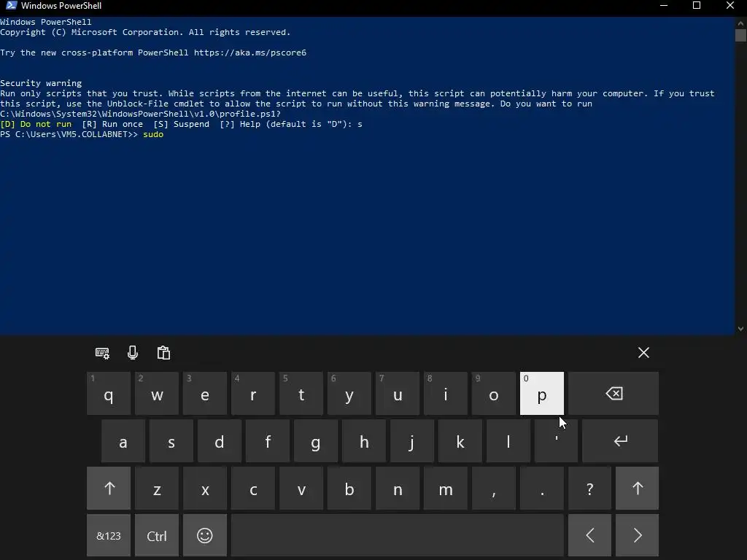Tap the m key
747x560 pixels.
[446, 488]
